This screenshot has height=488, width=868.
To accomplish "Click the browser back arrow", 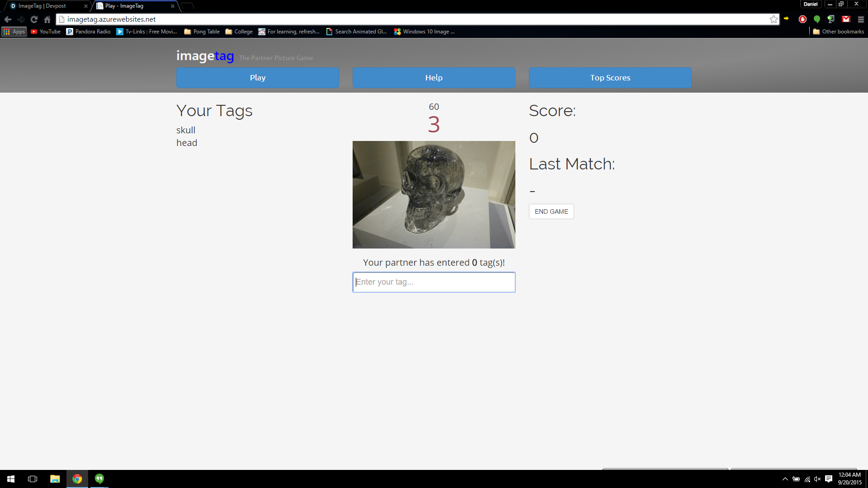I will pos(8,19).
